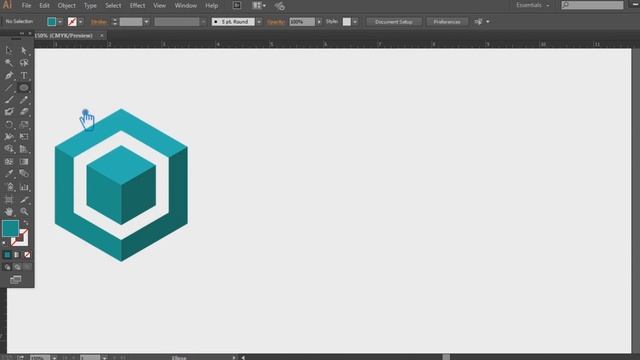
Task: Select the Hand tool
Action: point(9,211)
